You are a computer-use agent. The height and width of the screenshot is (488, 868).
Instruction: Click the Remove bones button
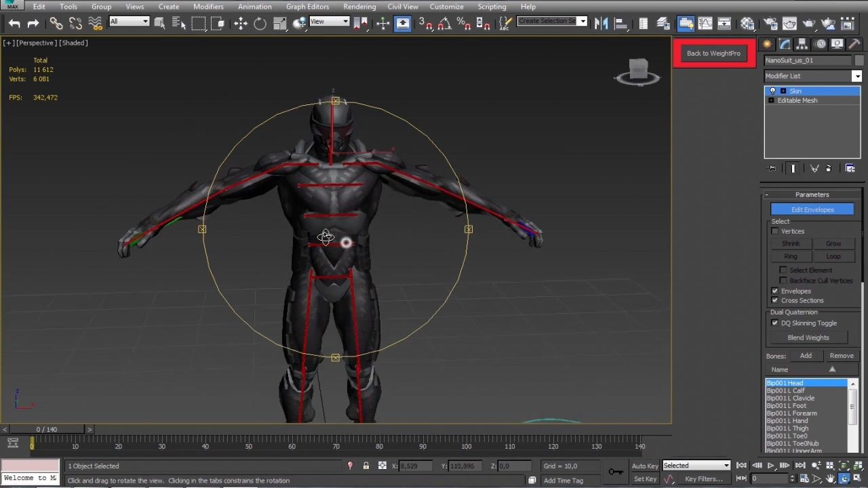point(842,356)
